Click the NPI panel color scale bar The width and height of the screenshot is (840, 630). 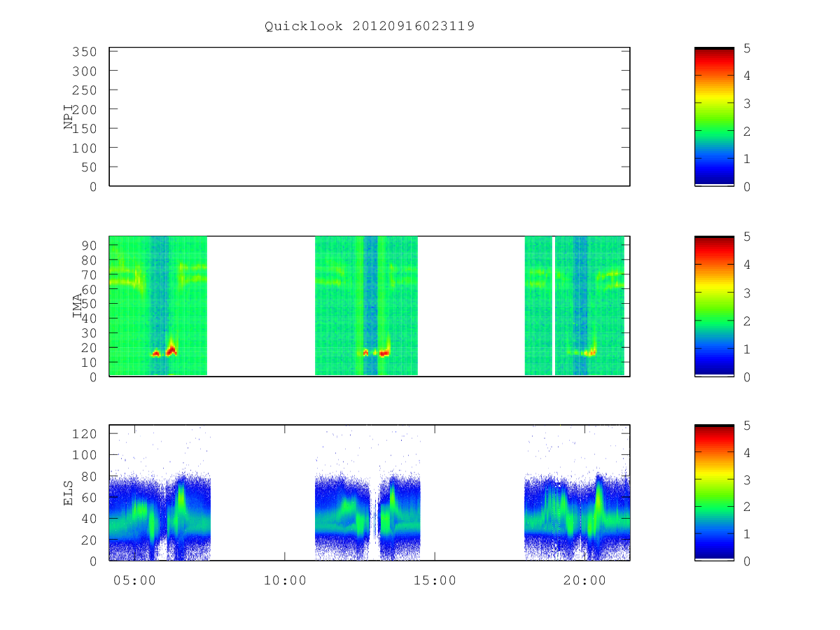coord(714,117)
